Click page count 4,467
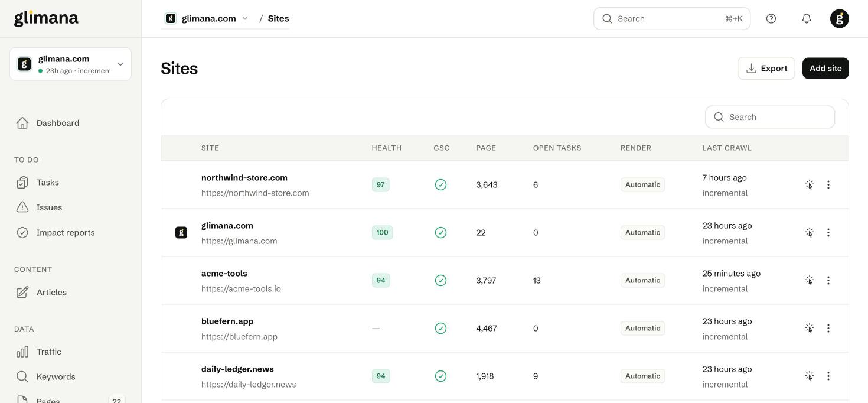Image resolution: width=868 pixels, height=403 pixels. (x=487, y=329)
